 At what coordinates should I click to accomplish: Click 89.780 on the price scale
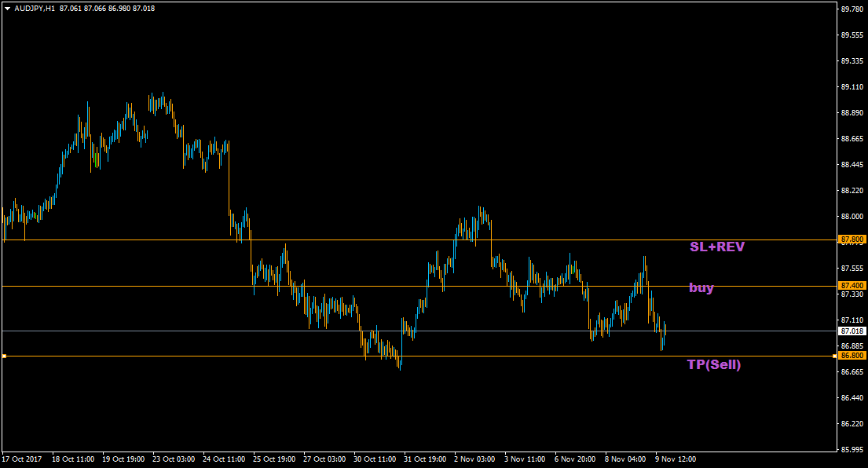click(x=852, y=9)
